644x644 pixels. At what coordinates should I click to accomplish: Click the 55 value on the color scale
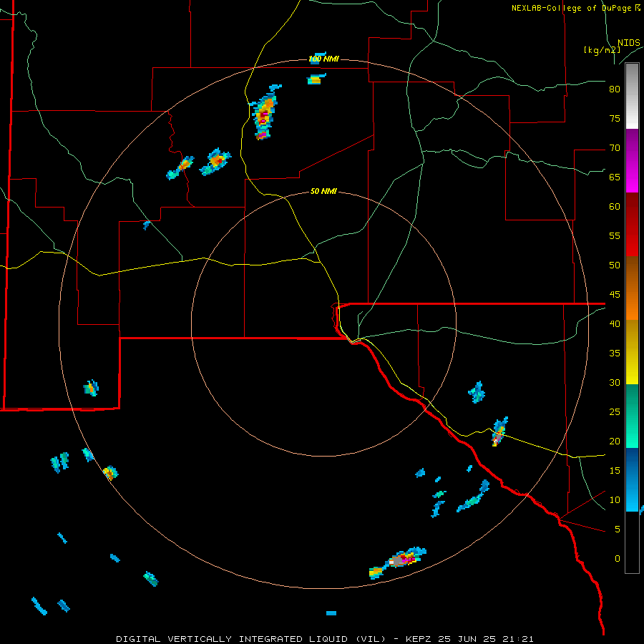point(615,235)
